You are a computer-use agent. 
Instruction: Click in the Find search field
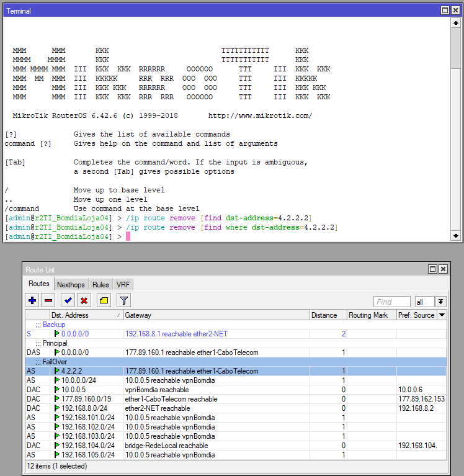(391, 302)
